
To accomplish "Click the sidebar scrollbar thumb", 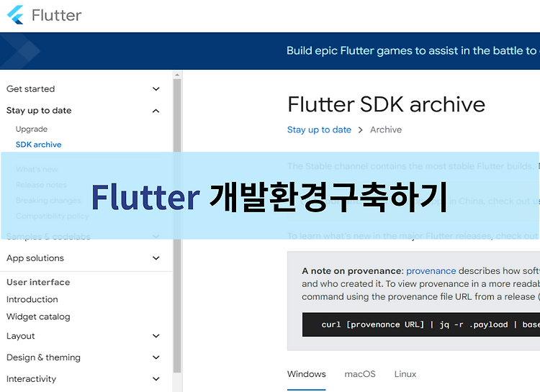I will [x=177, y=226].
